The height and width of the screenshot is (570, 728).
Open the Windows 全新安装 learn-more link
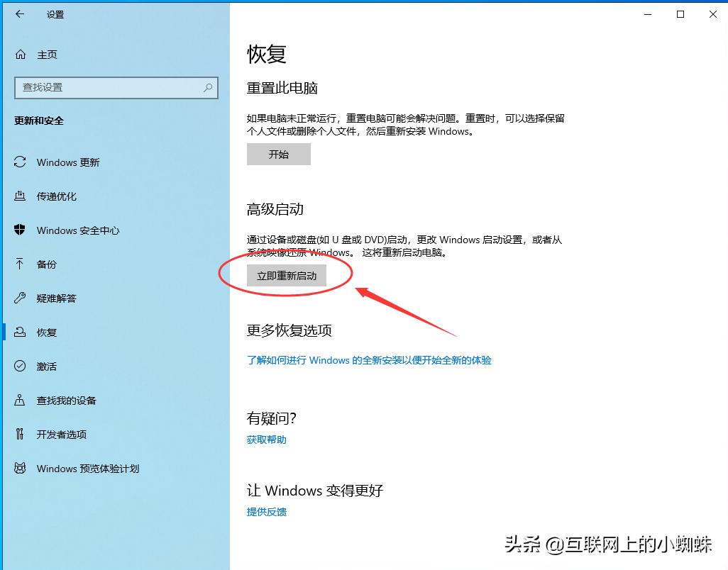point(368,360)
